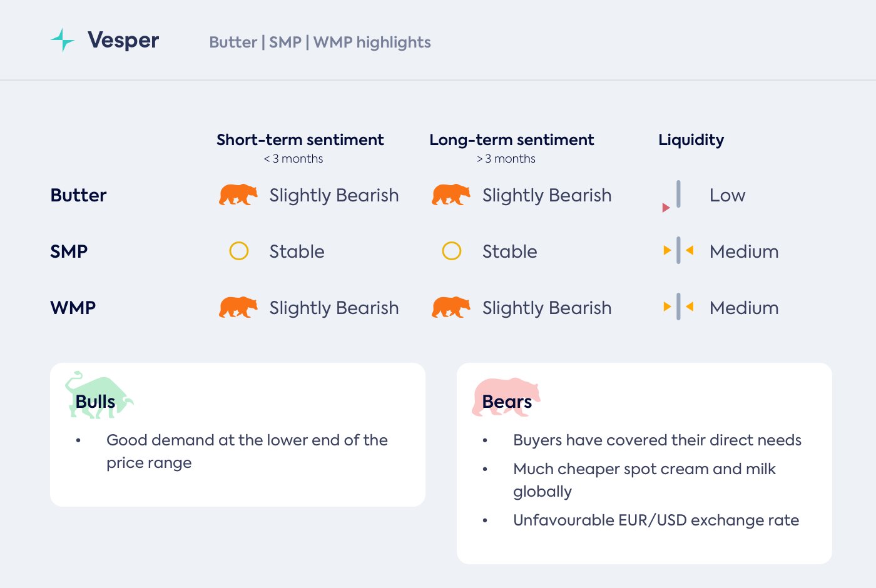This screenshot has height=588, width=876.
Task: Click Butter | SMP | WMP highlights title
Action: pos(320,43)
